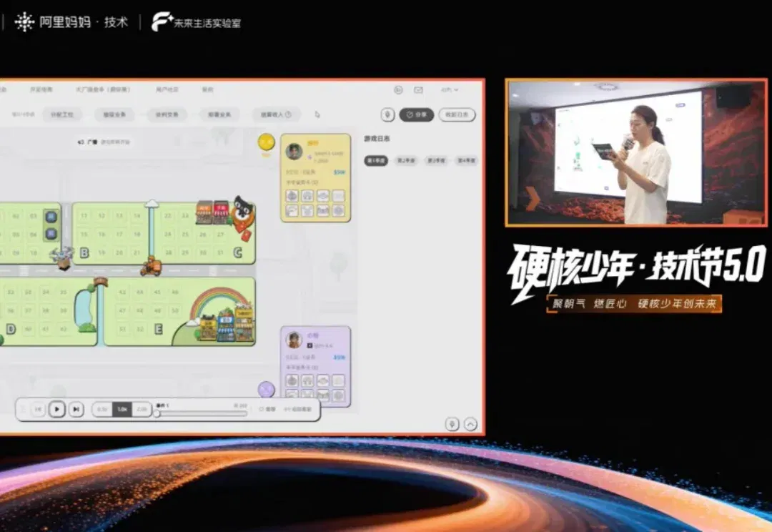Click the help question-mark icon in the last step pill
The image size is (772, 532).
click(289, 114)
